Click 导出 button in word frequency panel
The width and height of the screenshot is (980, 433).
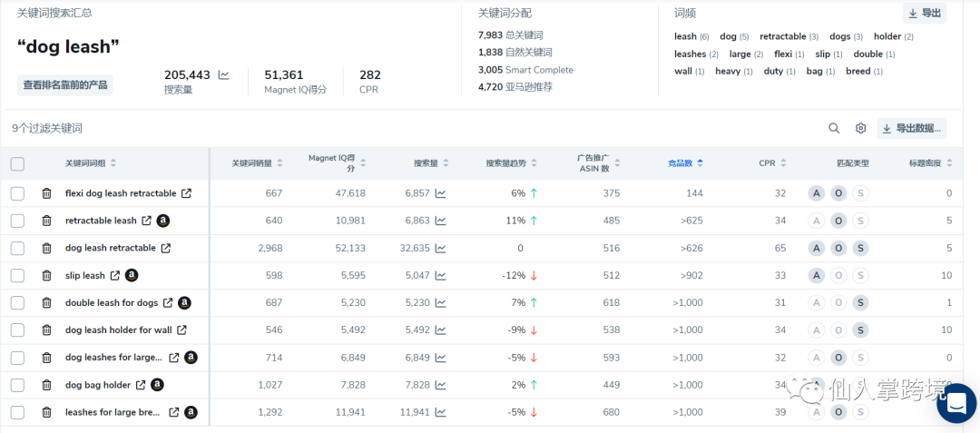click(924, 14)
